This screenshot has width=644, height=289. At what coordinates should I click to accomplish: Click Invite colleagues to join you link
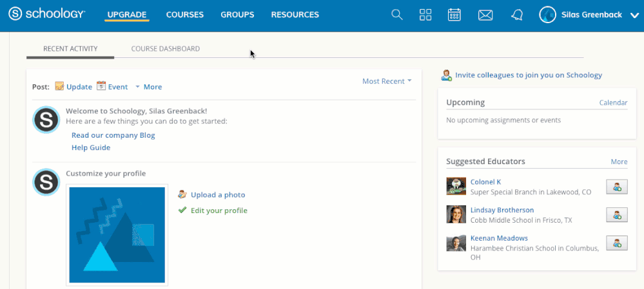pyautogui.click(x=529, y=75)
